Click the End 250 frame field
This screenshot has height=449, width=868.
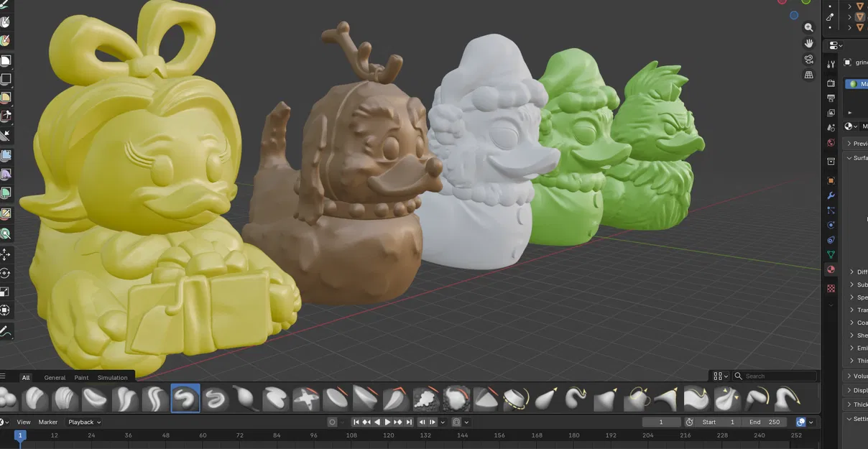pyautogui.click(x=765, y=422)
